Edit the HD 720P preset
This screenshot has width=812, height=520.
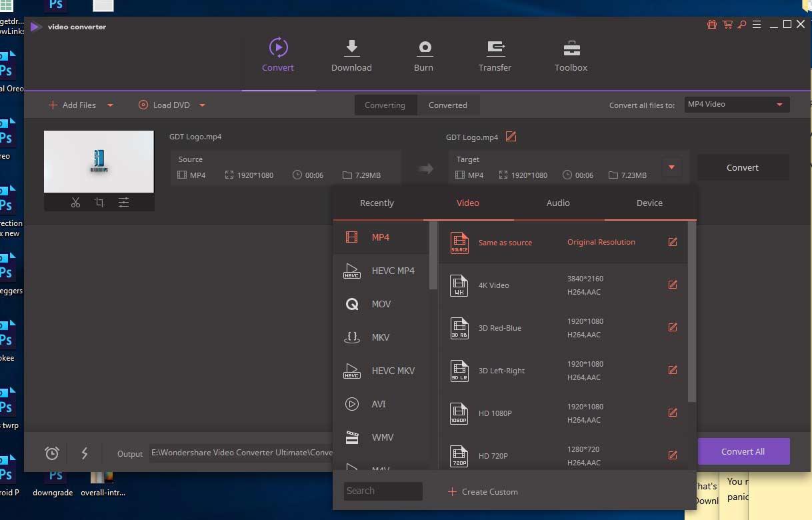673,455
